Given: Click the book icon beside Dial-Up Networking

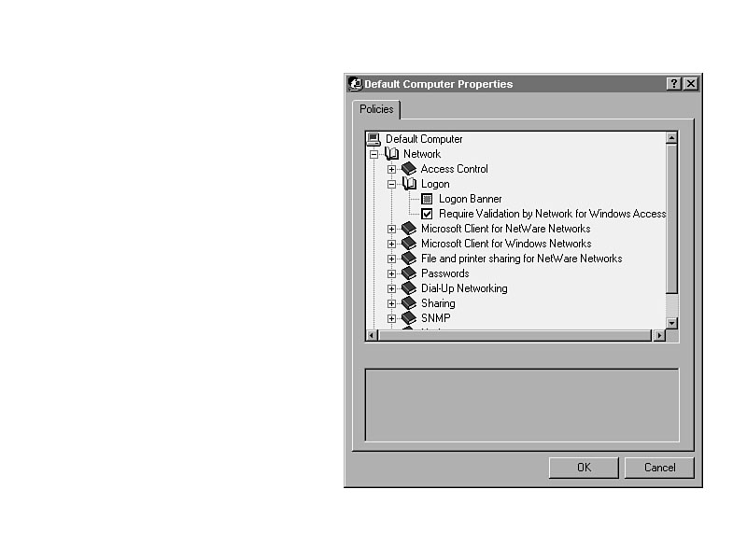Looking at the screenshot, I should [409, 288].
